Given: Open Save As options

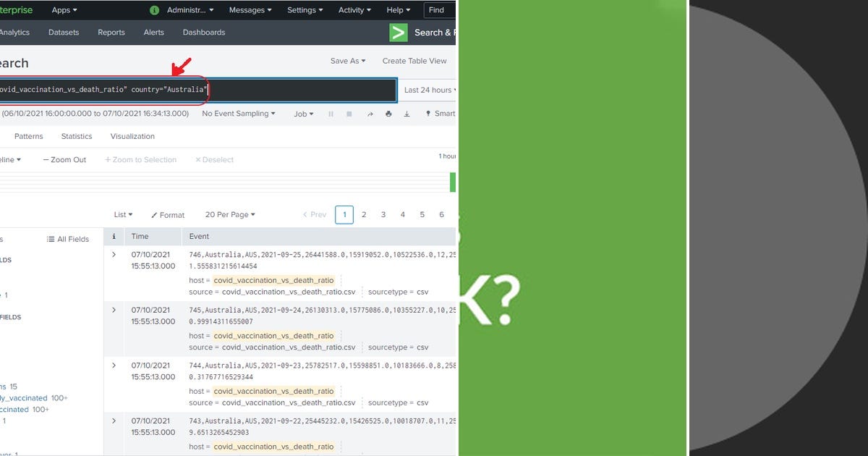Looking at the screenshot, I should [x=347, y=61].
